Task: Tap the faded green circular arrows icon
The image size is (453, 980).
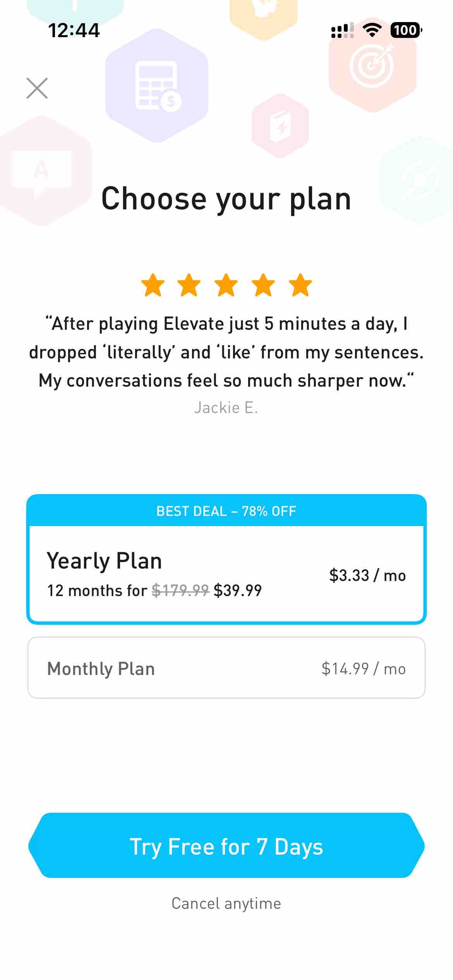Action: tap(420, 180)
